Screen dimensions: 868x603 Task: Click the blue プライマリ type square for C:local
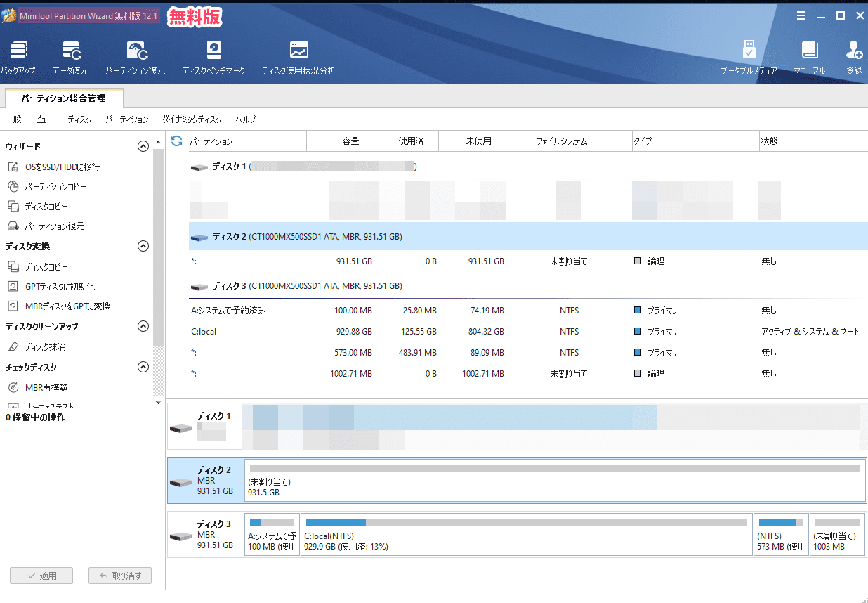tap(638, 332)
